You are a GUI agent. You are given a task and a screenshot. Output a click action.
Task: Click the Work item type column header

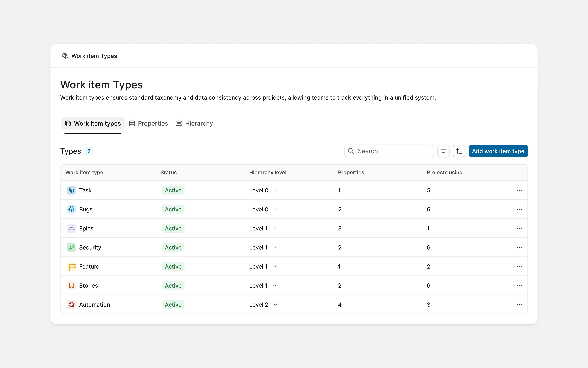click(x=84, y=173)
